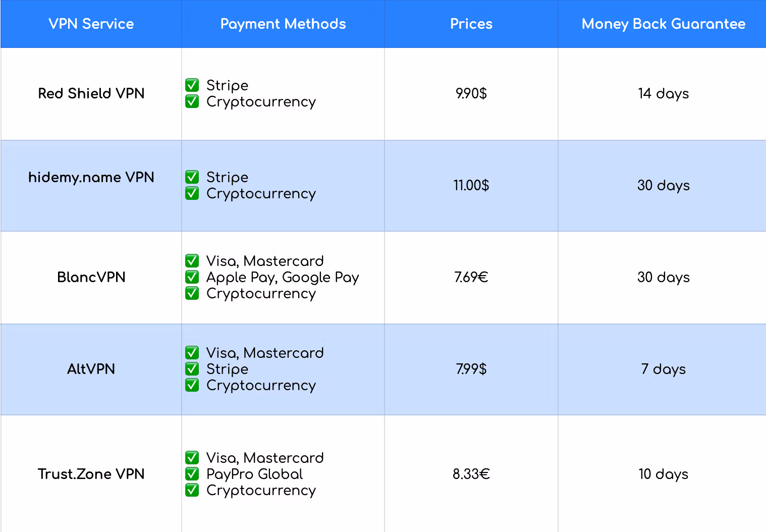
Task: Click the 7.69€ price for BlancVPN
Action: pos(471,277)
